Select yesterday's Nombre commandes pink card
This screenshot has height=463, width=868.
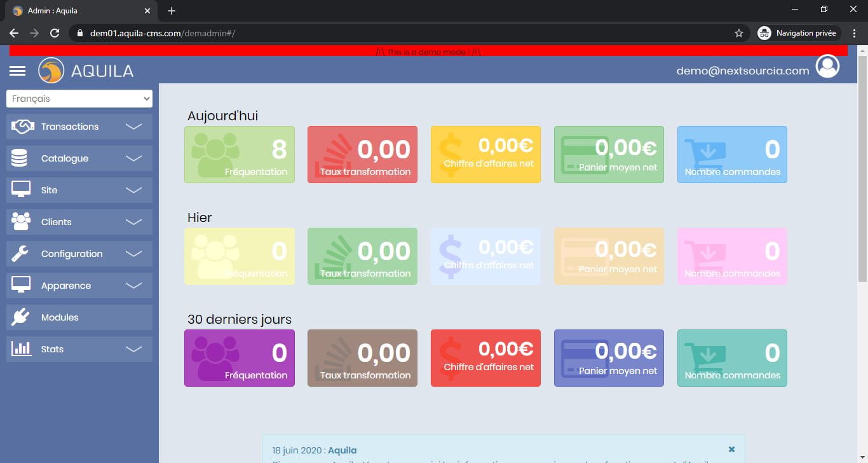point(731,256)
